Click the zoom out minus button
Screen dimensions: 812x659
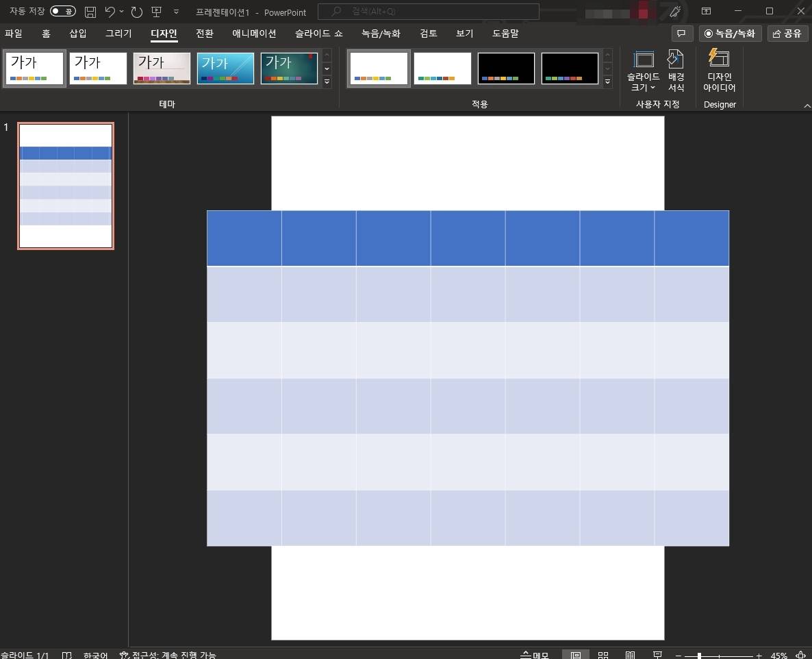pos(678,656)
